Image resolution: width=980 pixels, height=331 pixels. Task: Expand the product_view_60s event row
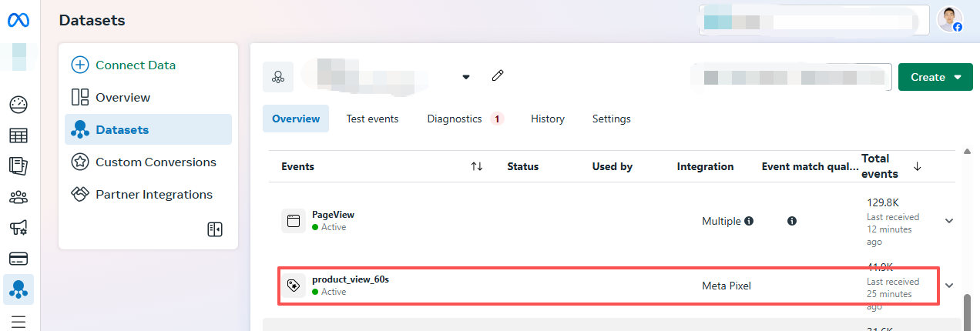coord(949,286)
